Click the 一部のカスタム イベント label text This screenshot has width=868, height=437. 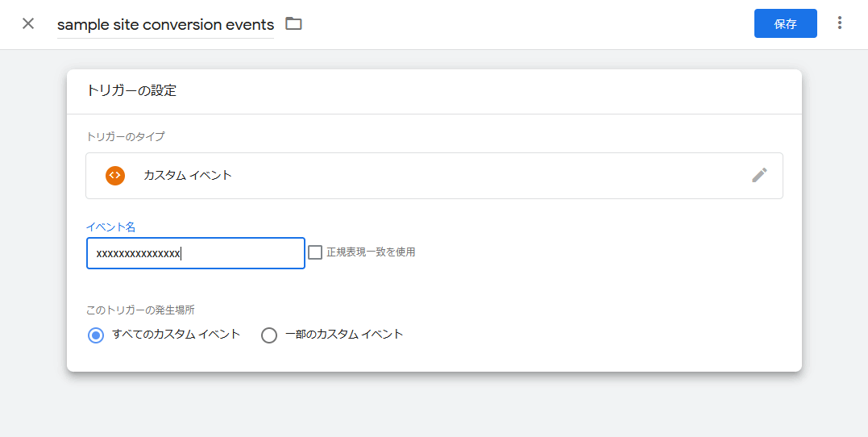[x=344, y=335]
